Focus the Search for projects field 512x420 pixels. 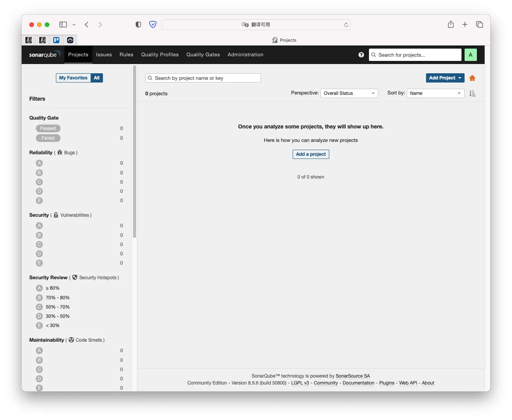pos(415,55)
